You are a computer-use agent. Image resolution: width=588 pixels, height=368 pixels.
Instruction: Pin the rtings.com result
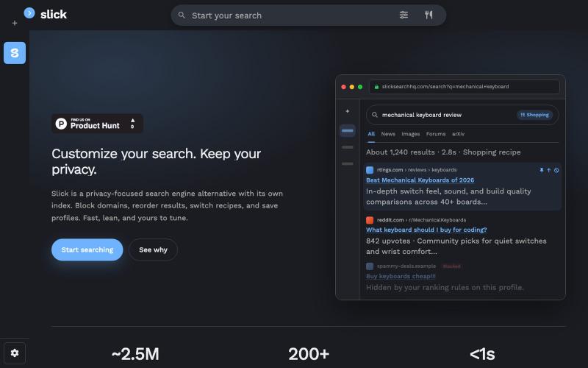(542, 171)
